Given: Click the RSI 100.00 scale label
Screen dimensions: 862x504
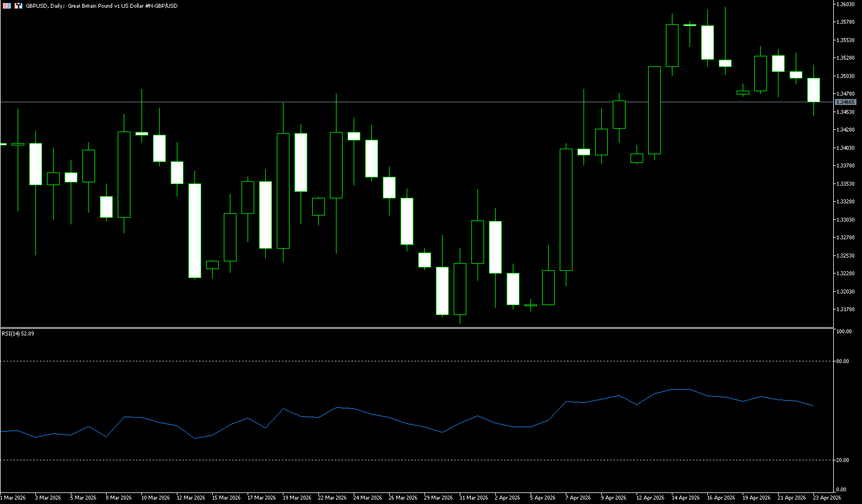Looking at the screenshot, I should (x=844, y=332).
